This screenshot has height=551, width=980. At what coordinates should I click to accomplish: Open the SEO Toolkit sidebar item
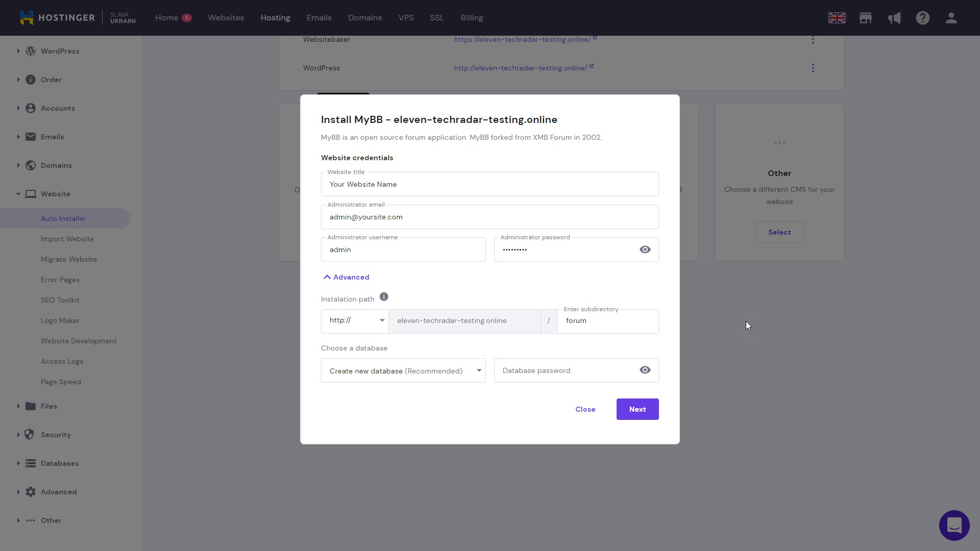(x=60, y=300)
